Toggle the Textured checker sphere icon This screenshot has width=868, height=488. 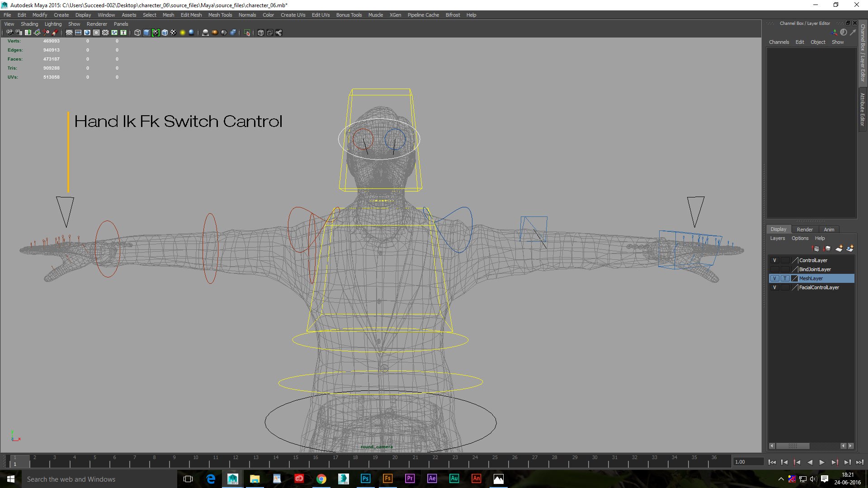pos(174,33)
